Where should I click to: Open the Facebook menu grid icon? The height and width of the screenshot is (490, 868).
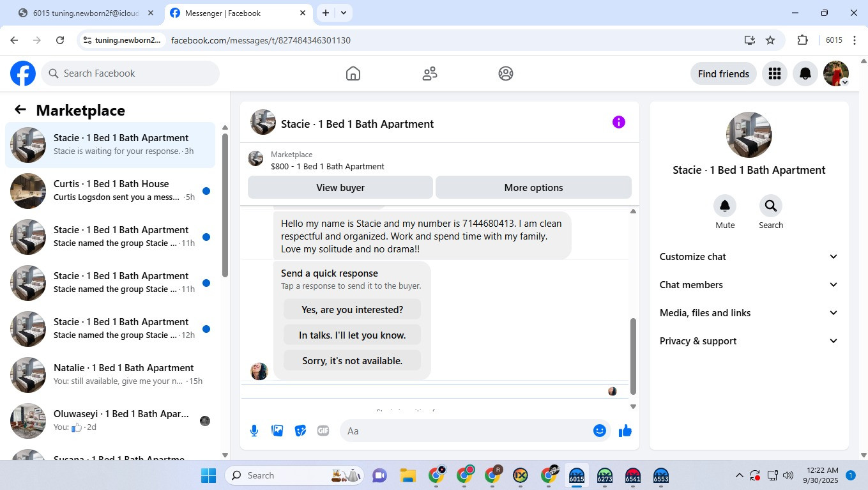pos(775,73)
